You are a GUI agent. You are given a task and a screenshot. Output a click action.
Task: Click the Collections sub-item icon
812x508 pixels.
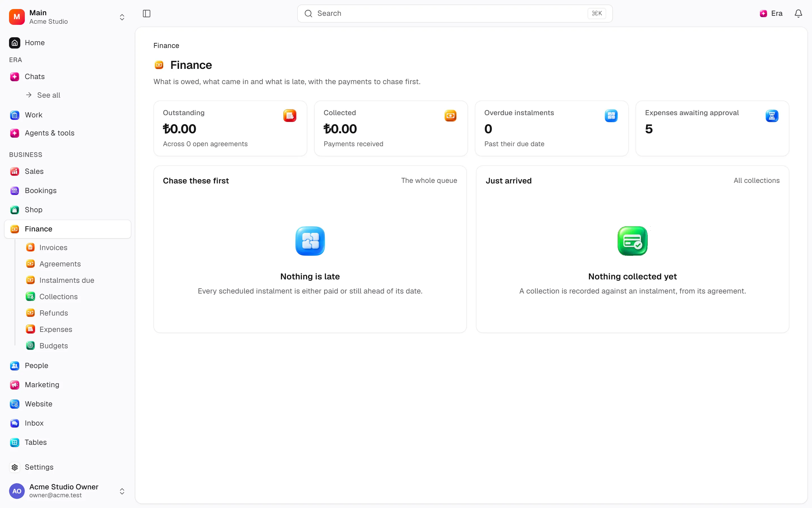(30, 296)
